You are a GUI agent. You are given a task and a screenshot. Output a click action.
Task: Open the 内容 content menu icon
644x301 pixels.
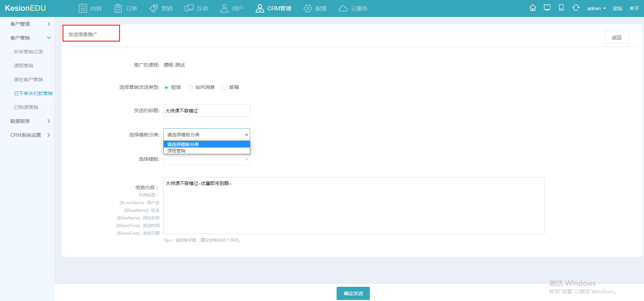click(83, 8)
